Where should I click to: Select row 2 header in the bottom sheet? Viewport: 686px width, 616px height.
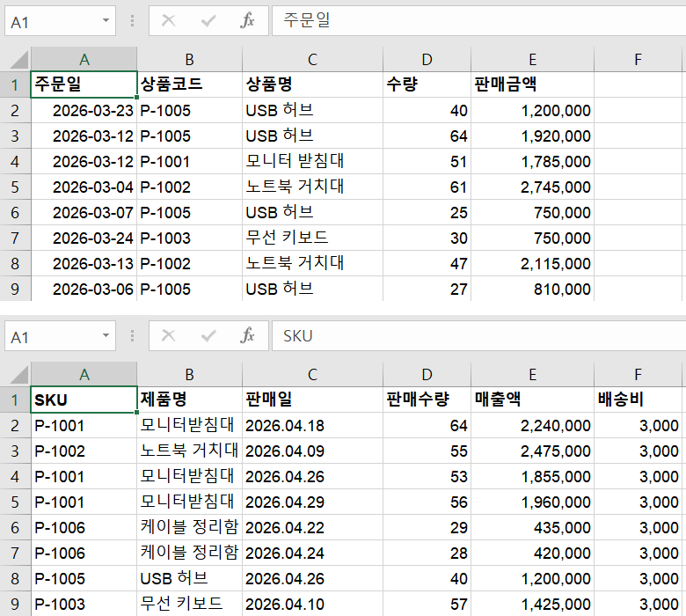pos(15,426)
